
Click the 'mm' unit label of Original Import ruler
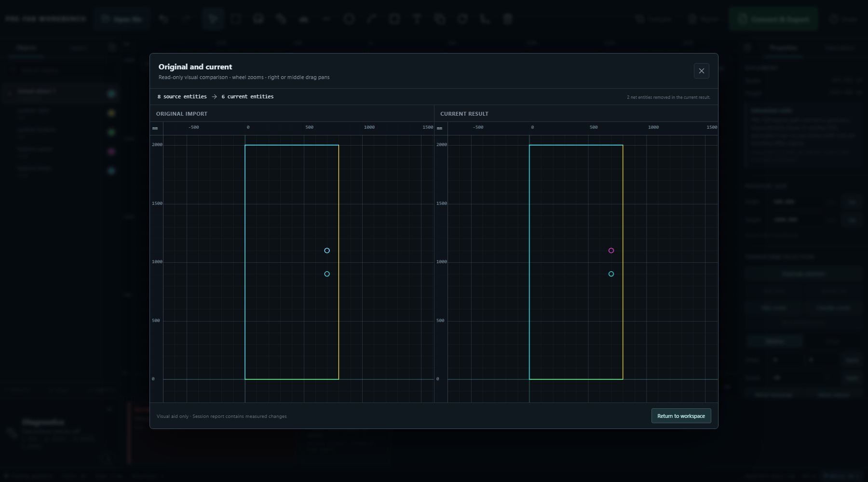(155, 128)
